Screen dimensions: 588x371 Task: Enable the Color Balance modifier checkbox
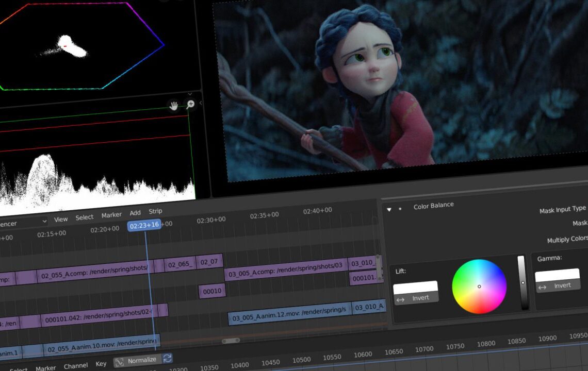point(400,209)
